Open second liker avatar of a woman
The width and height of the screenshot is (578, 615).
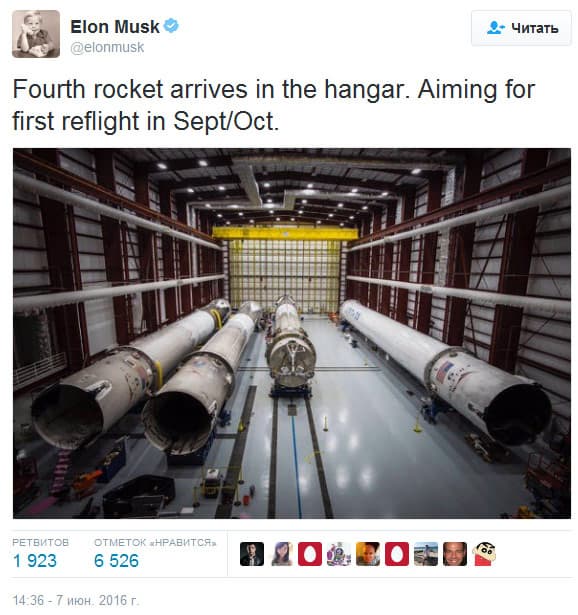[281, 554]
